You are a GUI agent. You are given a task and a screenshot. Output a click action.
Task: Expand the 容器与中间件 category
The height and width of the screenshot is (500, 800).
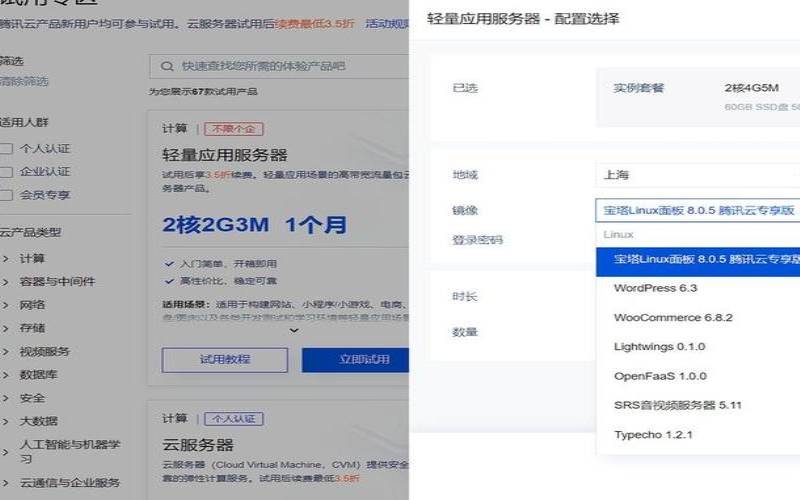(6, 281)
